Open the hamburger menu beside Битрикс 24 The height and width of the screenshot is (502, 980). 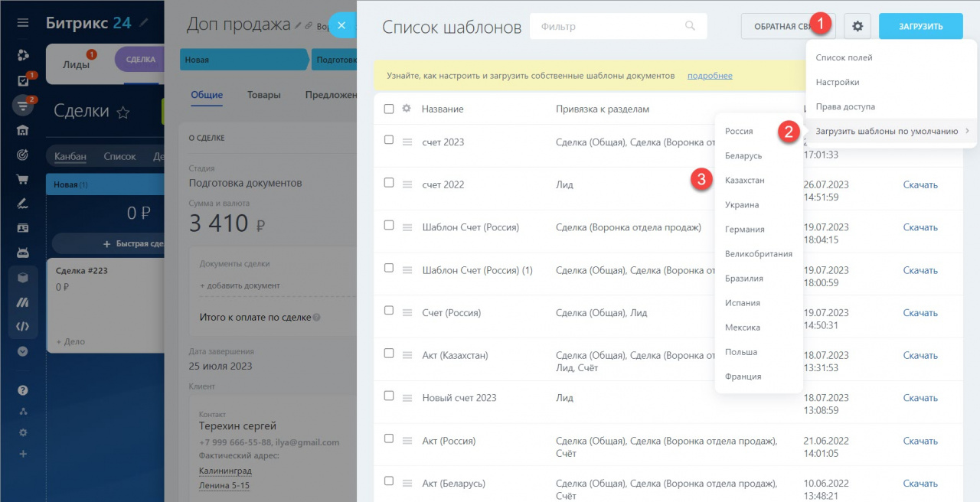coord(23,23)
